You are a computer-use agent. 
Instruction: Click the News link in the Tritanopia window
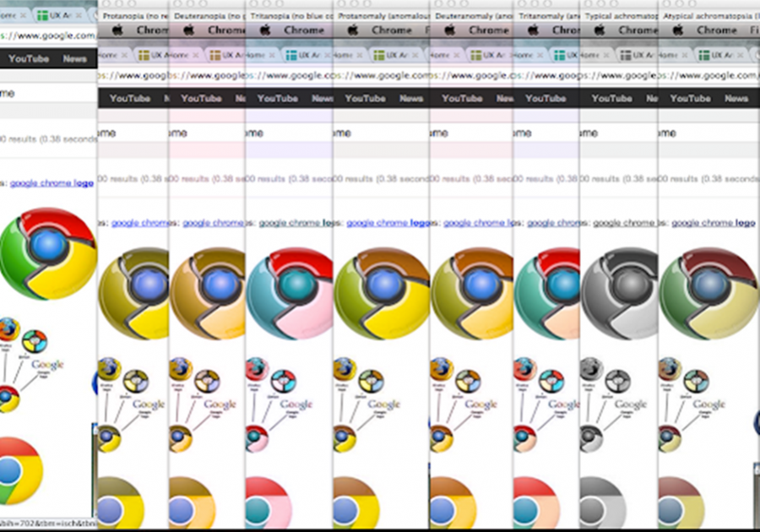pos(323,98)
